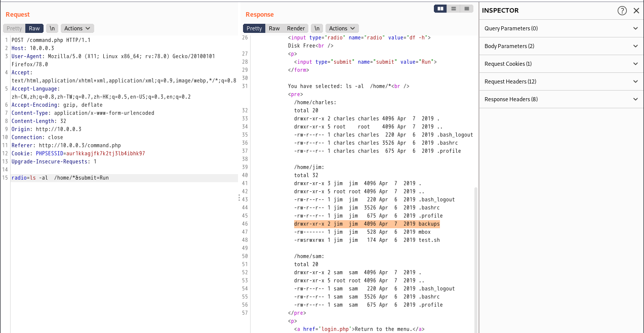Switch to top-bottom stacked layout view
Screen dimensions: 644x333
click(x=454, y=9)
